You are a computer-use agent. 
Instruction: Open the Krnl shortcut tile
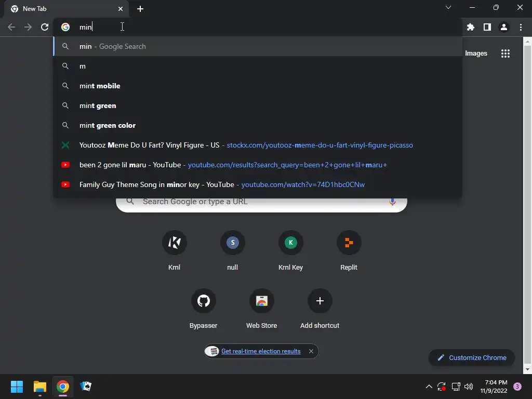(x=175, y=250)
